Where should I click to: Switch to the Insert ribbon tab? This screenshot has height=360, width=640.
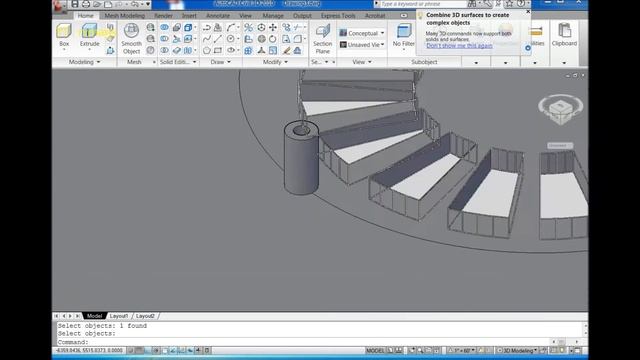coord(189,16)
